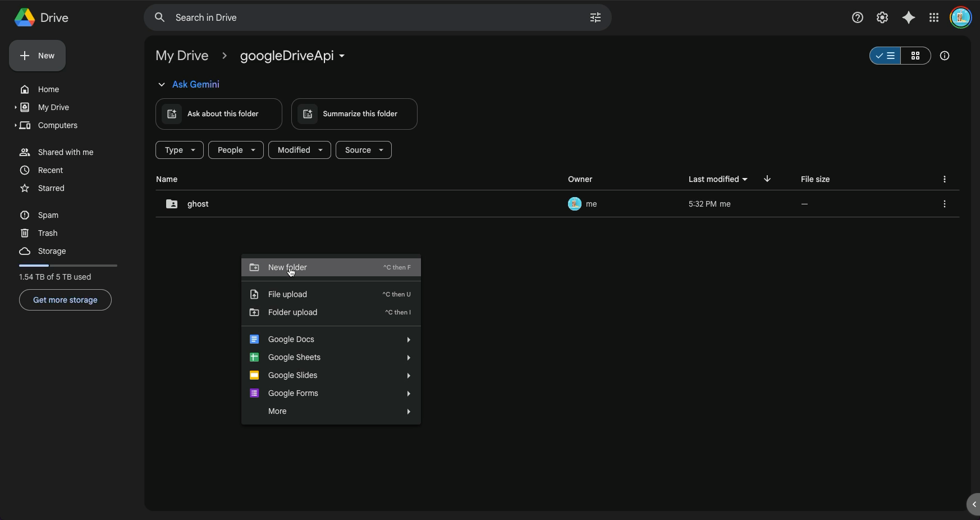Open Google Docs submenu
This screenshot has width=980, height=520.
tap(331, 339)
